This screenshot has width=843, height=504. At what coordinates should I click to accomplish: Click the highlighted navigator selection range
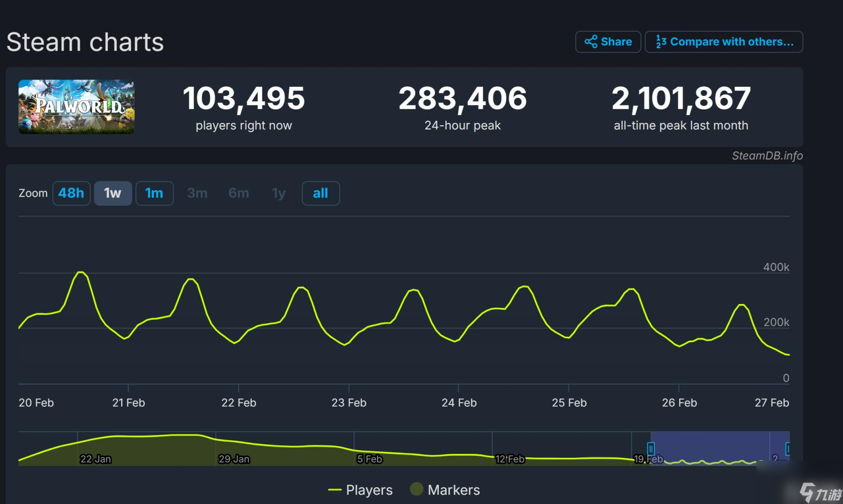[x=720, y=448]
